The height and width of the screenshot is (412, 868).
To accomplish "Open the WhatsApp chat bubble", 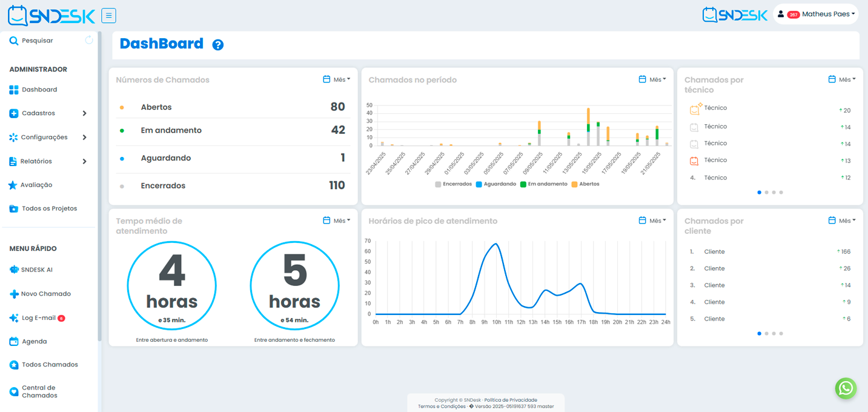I will (x=846, y=388).
